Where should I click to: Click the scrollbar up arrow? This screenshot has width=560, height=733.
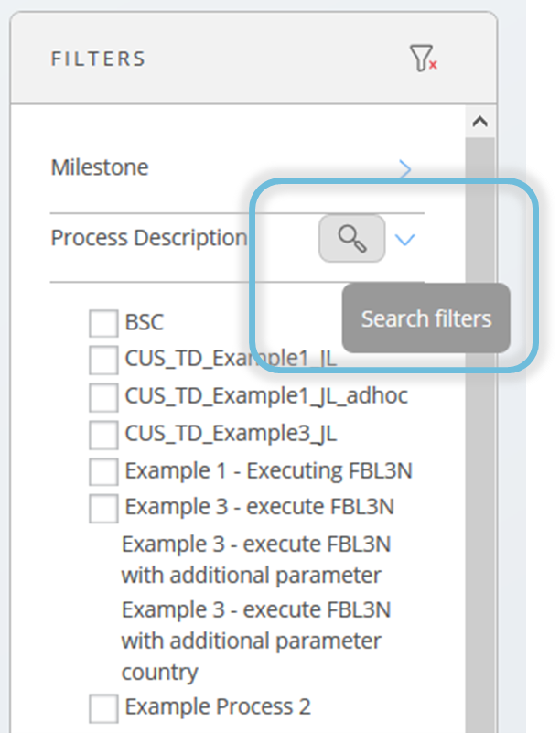pyautogui.click(x=480, y=122)
